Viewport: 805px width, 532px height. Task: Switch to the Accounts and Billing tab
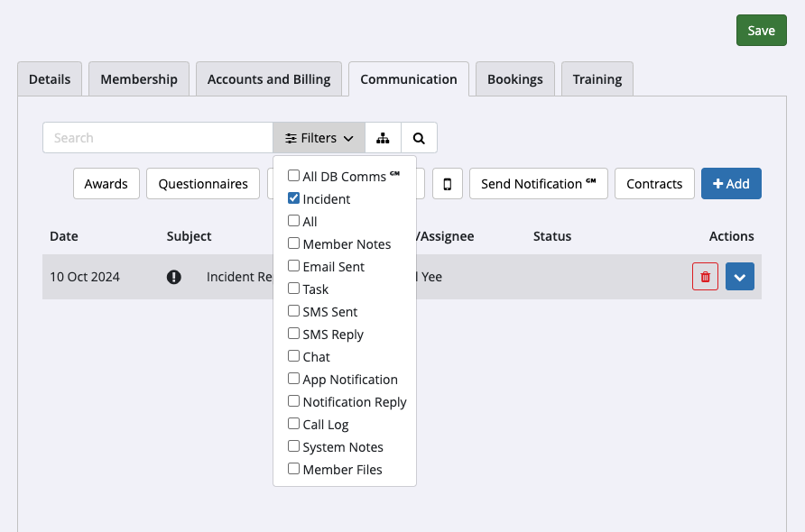point(269,79)
